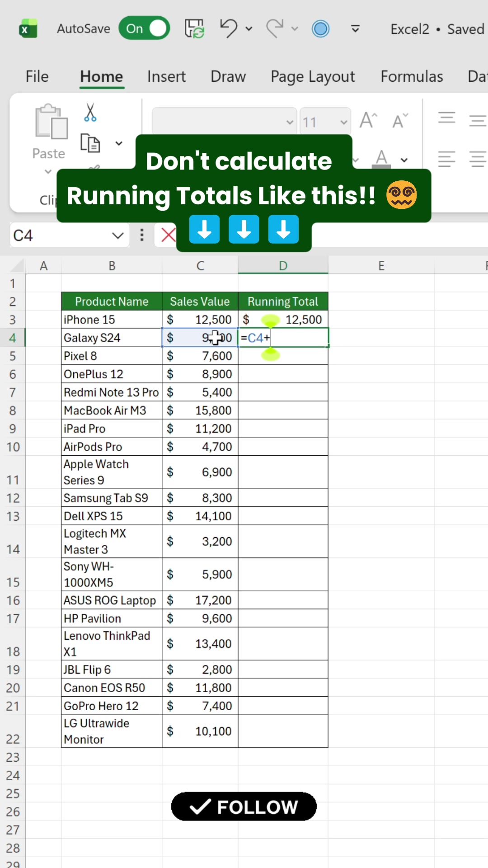Click the formula bar options dots
Viewport: 488px width, 868px height.
142,235
